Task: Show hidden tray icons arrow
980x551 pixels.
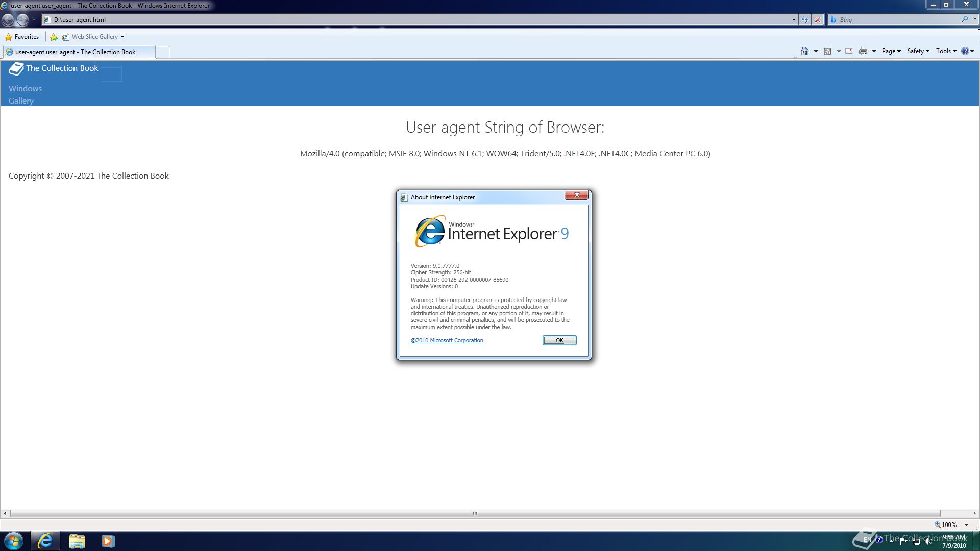Action: (892, 540)
